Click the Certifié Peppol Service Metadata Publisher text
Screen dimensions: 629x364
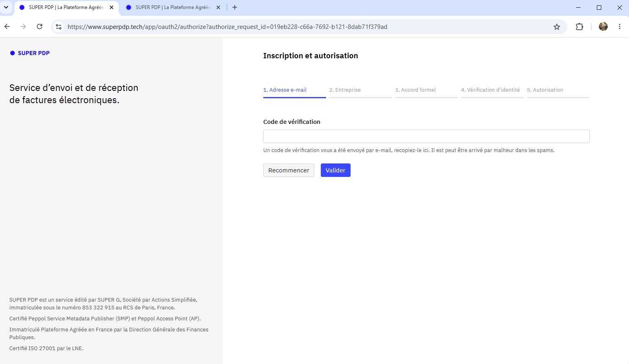(x=105, y=319)
